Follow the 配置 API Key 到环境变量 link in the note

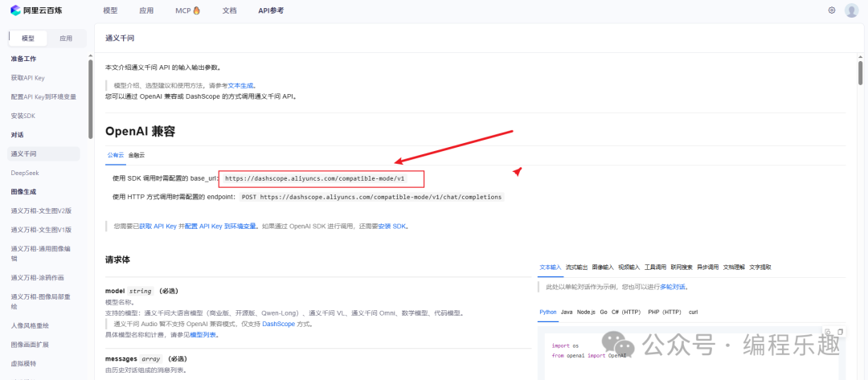220,227
